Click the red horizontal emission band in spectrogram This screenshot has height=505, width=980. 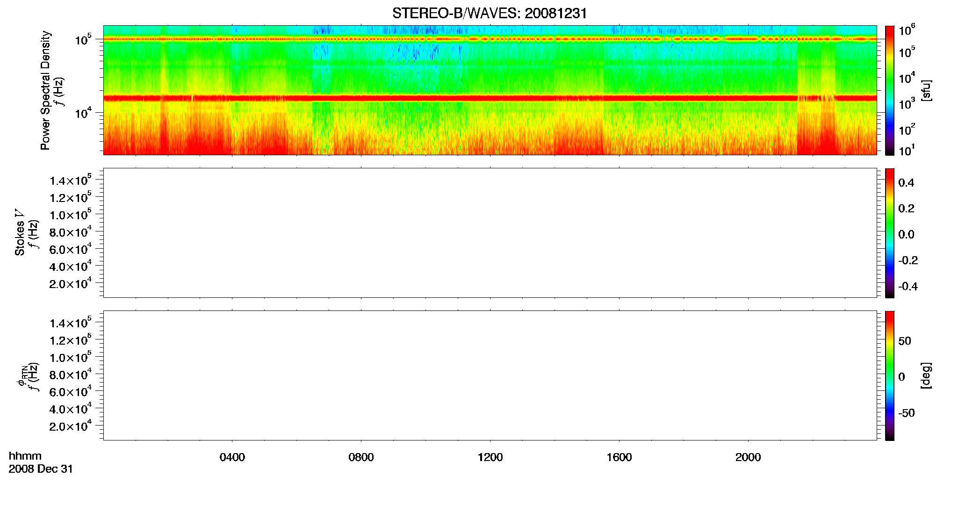[490, 98]
